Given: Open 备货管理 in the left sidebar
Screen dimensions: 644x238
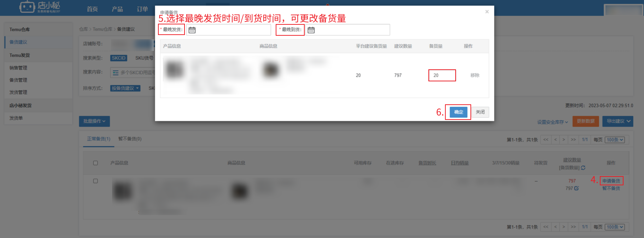Looking at the screenshot, I should click(18, 80).
